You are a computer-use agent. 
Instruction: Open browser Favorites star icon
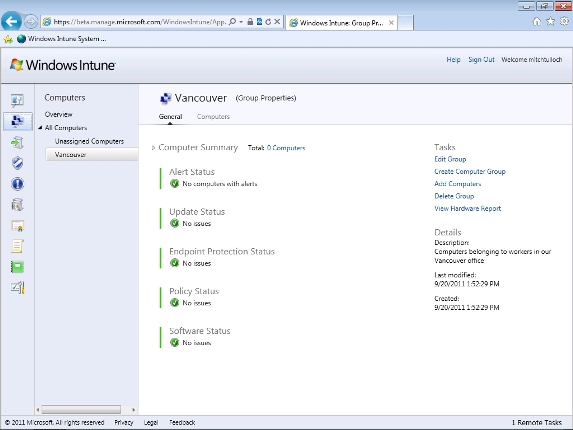pos(550,22)
